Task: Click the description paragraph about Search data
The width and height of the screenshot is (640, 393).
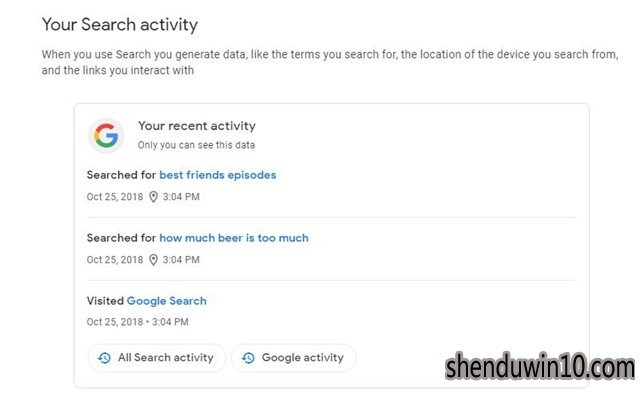Action: 330,62
